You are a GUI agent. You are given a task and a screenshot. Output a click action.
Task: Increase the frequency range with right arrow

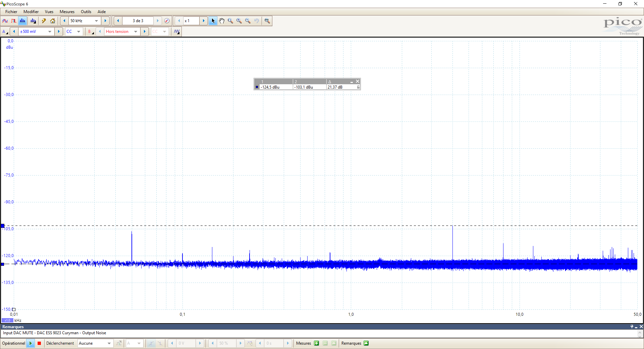(105, 21)
